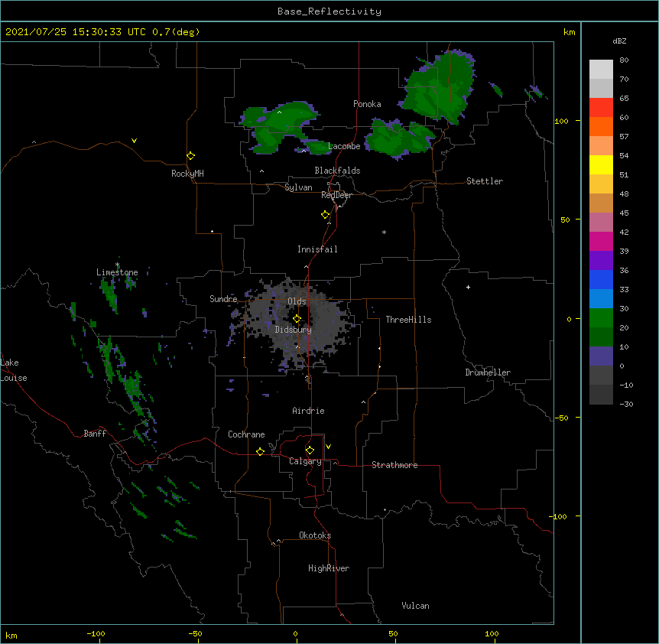Image resolution: width=659 pixels, height=644 pixels.
Task: Click the asterisk marker above Limestone
Action: tap(117, 265)
